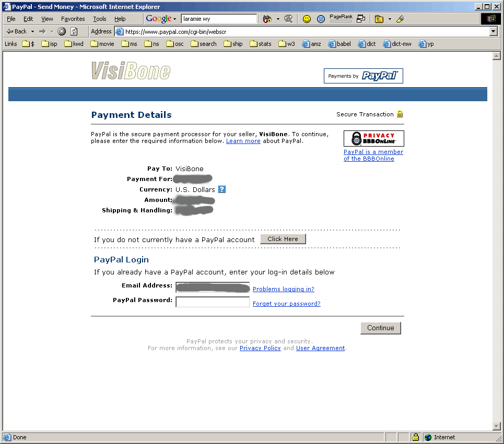Open the ms links folder

pos(129,44)
